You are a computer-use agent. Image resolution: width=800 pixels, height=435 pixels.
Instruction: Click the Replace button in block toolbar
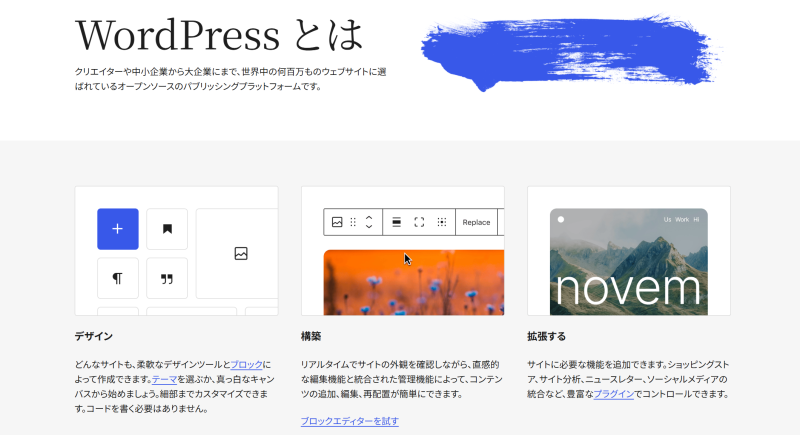[x=476, y=222]
